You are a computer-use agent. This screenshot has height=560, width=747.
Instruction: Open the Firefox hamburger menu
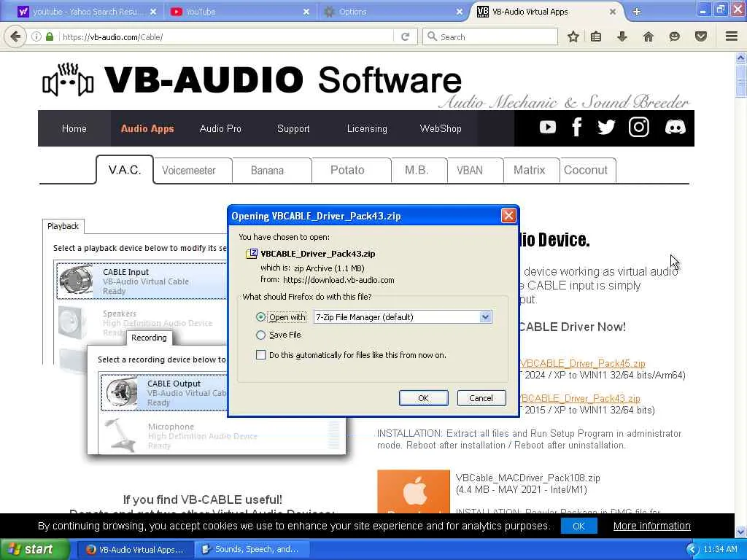pos(732,36)
